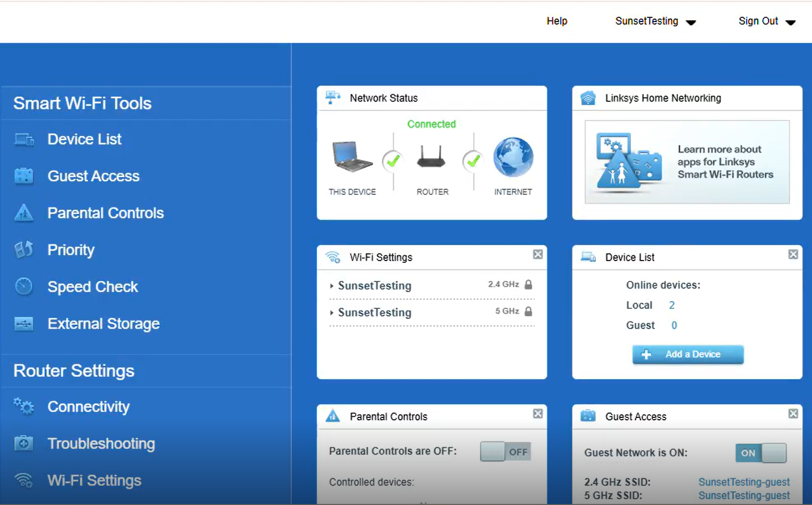Click checkmark between This Device and Router
The height and width of the screenshot is (505, 812).
tap(393, 160)
